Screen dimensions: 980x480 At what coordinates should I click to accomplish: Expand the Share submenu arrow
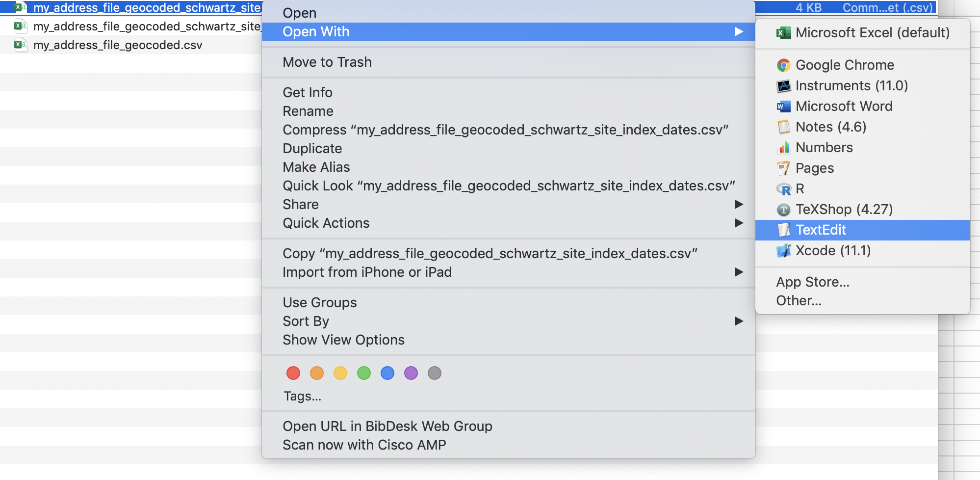(739, 204)
